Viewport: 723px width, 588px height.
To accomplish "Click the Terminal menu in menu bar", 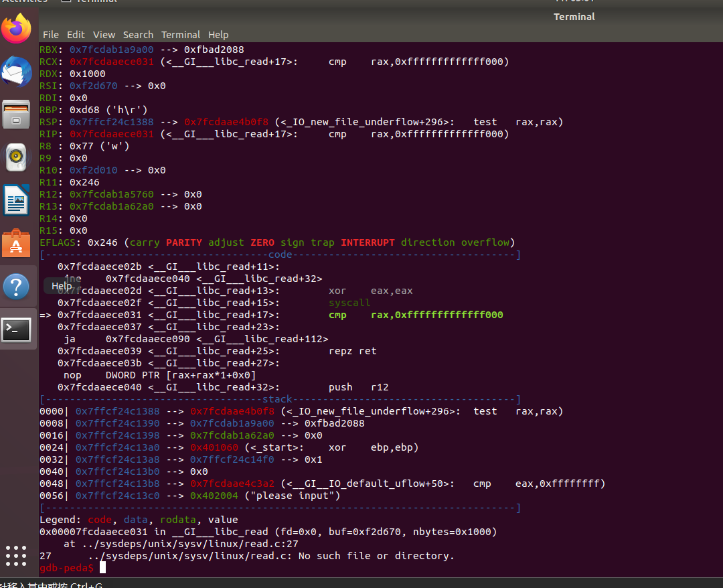I will pos(180,35).
